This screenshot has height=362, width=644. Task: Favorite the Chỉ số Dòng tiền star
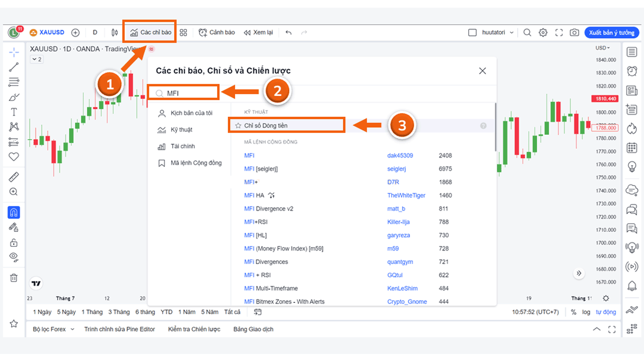(238, 126)
